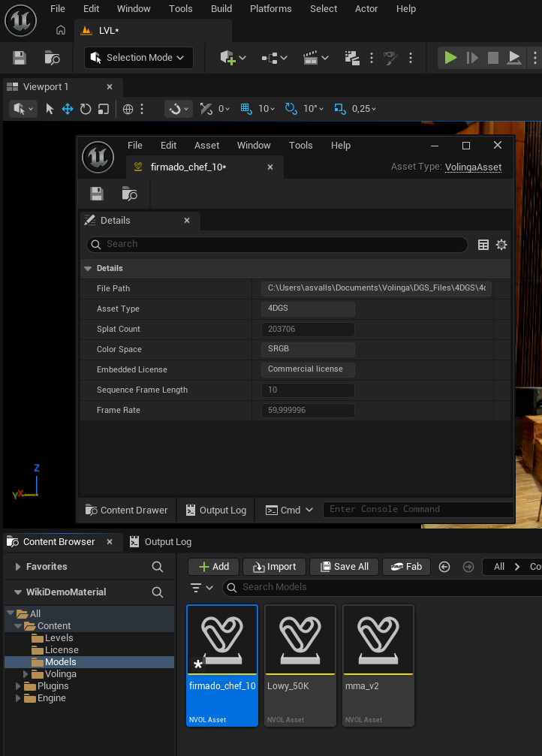The height and width of the screenshot is (756, 542).
Task: Open Tools menu in asset editor window
Action: point(300,145)
